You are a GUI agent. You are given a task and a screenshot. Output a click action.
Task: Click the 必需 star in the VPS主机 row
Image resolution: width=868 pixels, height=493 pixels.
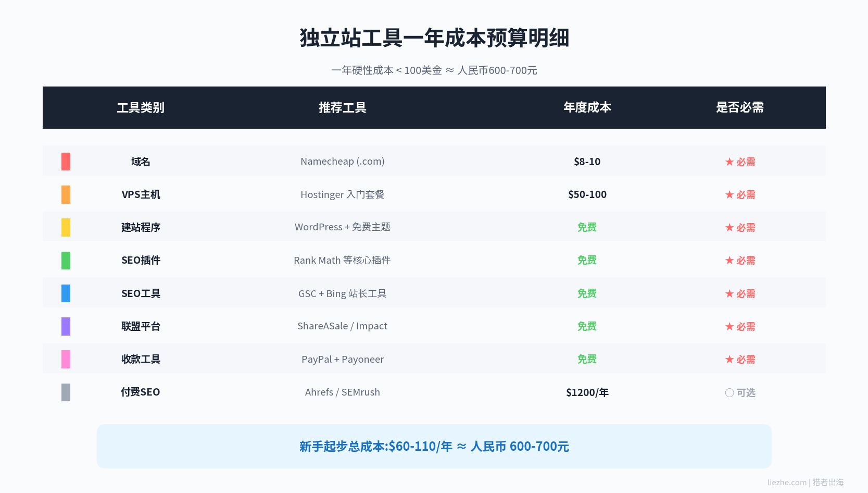tap(729, 195)
